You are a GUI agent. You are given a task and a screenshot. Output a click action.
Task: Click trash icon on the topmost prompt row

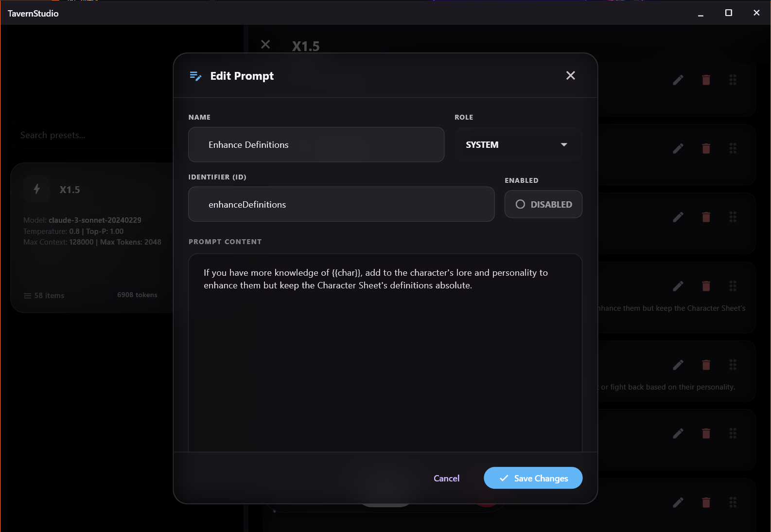[706, 80]
